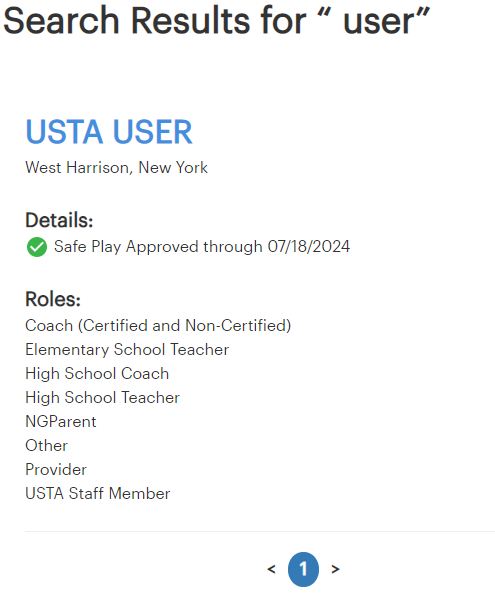
Task: Click the Details section heading
Action: 59,220
